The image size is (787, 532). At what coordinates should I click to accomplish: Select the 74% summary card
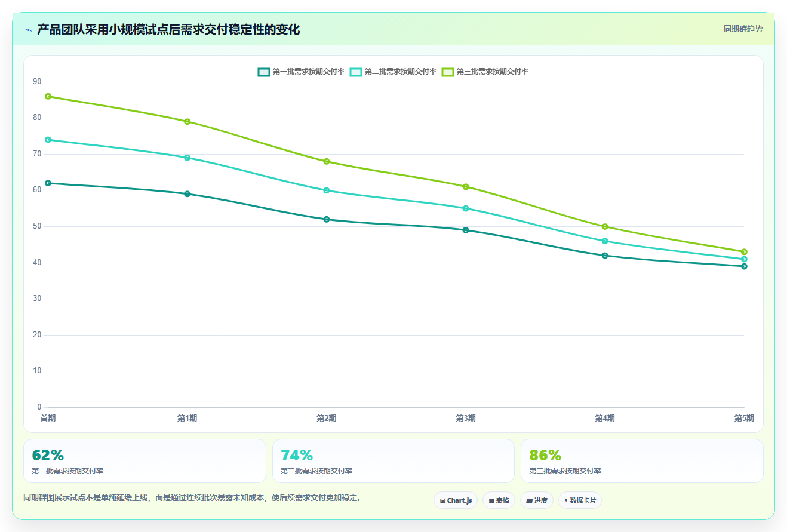(393, 461)
